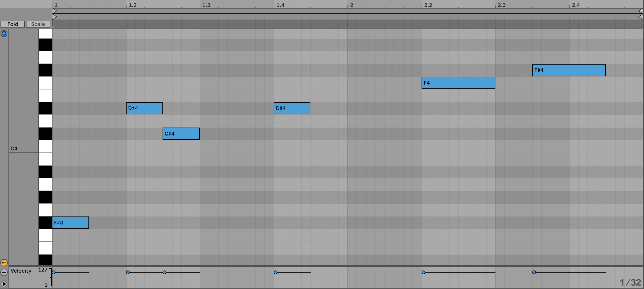Click the velocity marker of the F#3 note
644x289 pixels.
[x=54, y=272]
